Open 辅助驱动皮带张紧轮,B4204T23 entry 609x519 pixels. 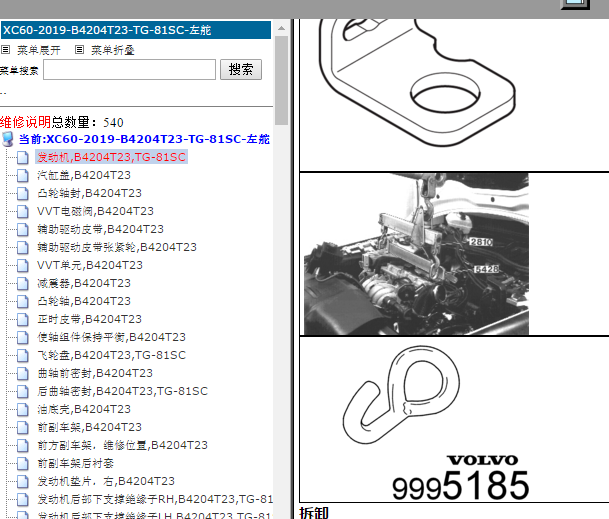117,247
